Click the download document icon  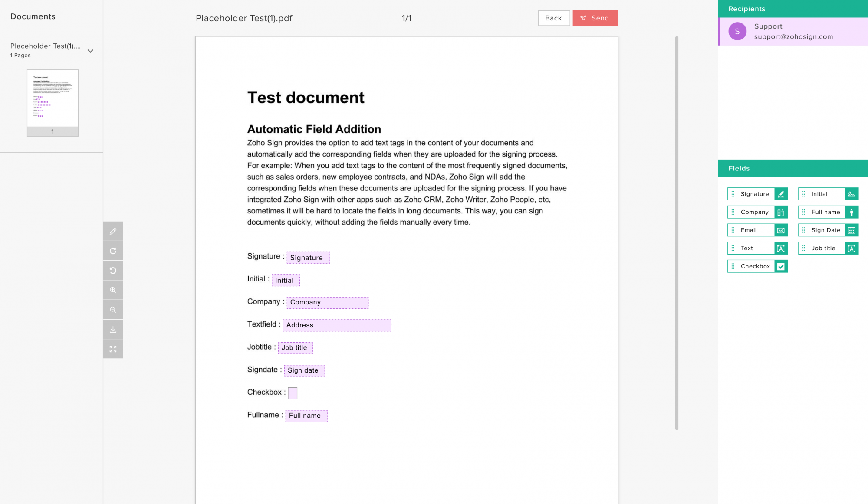pyautogui.click(x=113, y=330)
